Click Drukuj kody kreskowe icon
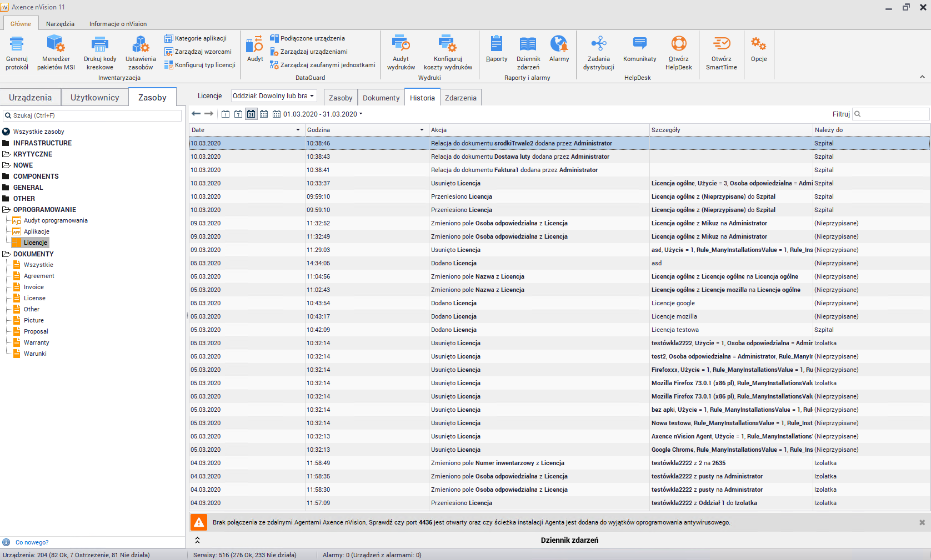This screenshot has height=560, width=931. point(100,44)
